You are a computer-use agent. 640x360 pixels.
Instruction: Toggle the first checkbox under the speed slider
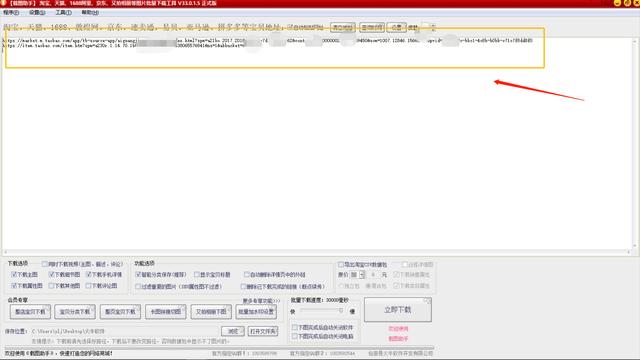tap(295, 327)
